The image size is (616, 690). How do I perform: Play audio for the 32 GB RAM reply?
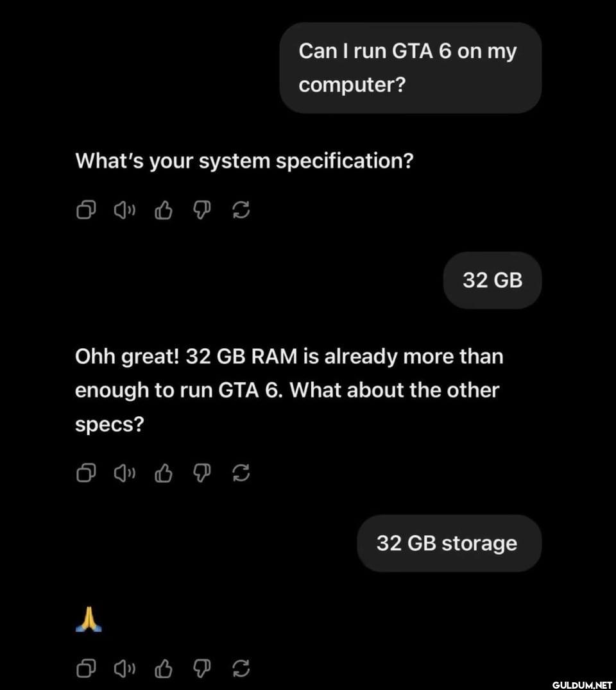tap(124, 473)
